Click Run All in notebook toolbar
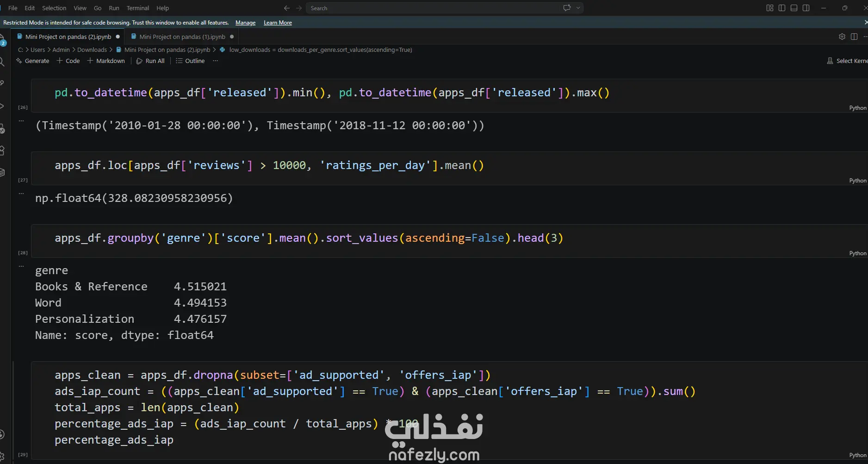The width and height of the screenshot is (868, 464). tap(150, 61)
